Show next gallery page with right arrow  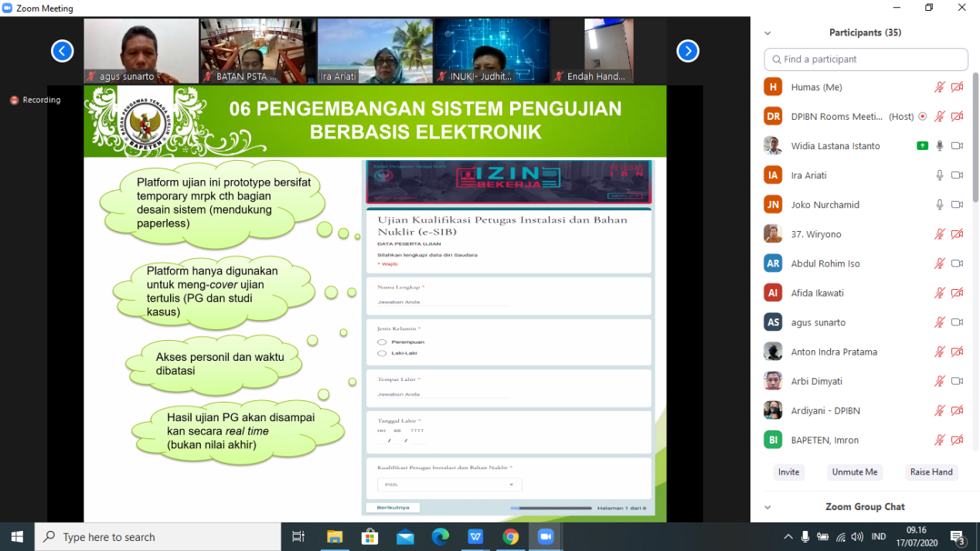point(688,51)
